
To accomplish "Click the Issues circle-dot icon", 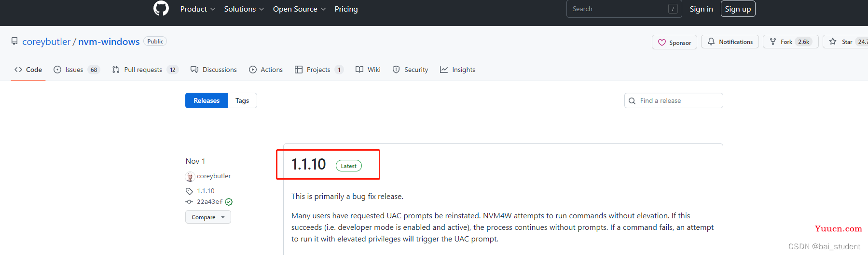I will pyautogui.click(x=57, y=70).
